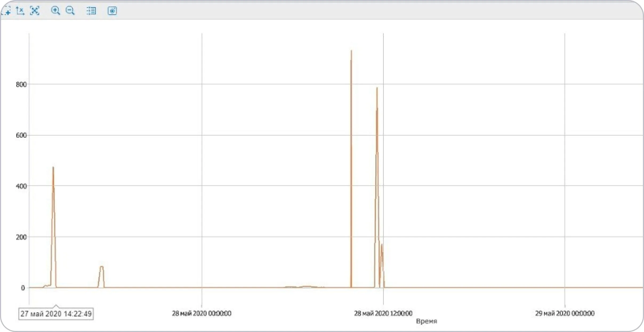Select the rectangular area zoom tool
The width and height of the screenshot is (644, 332).
(6, 11)
